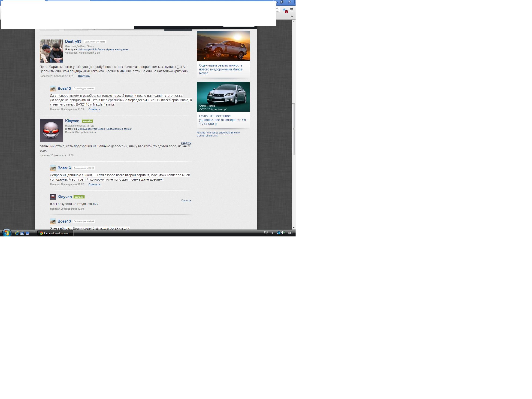Open the Dmitry83 profile name link
The image size is (532, 399).
[x=73, y=42]
